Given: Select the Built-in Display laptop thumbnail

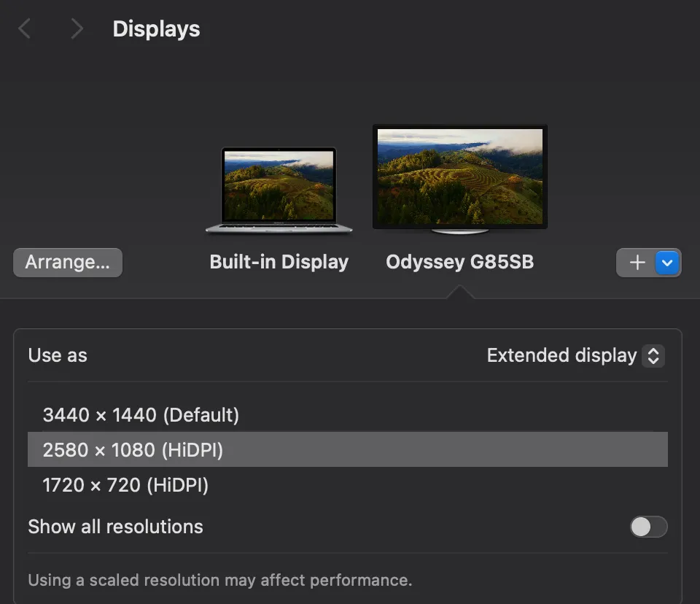Looking at the screenshot, I should pos(279,190).
